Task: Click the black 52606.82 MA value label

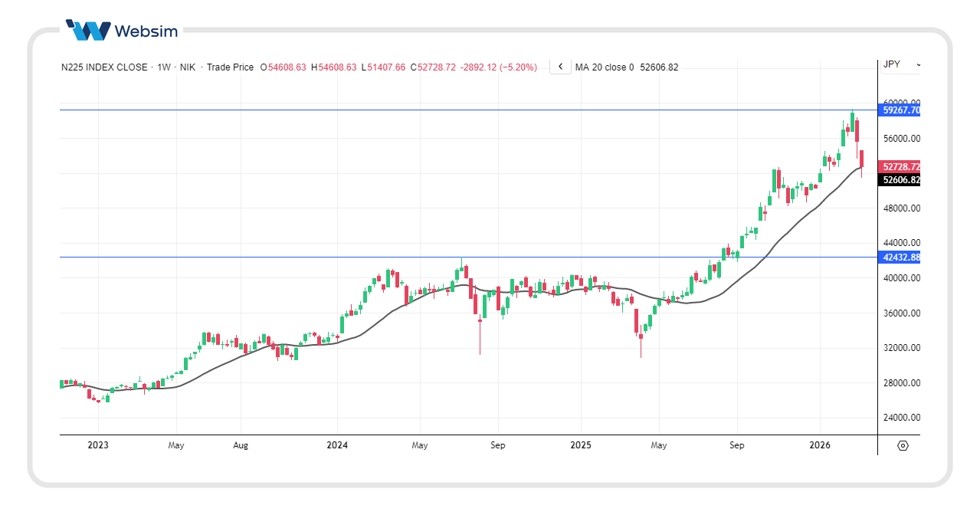Action: pos(900,180)
